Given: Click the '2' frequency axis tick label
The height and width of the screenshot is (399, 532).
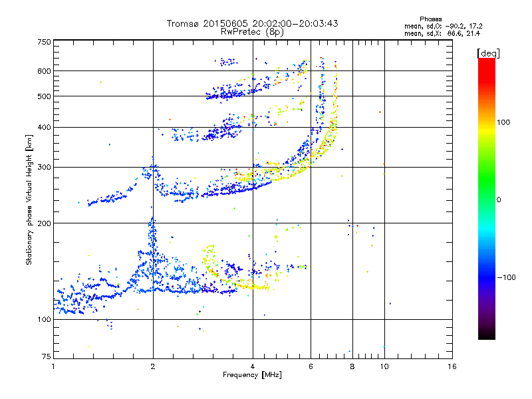Looking at the screenshot, I should click(153, 366).
